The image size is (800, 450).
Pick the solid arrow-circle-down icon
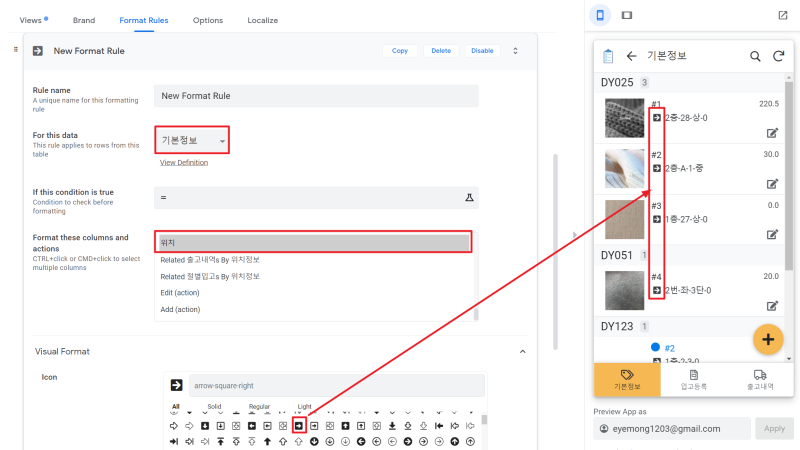[314, 441]
